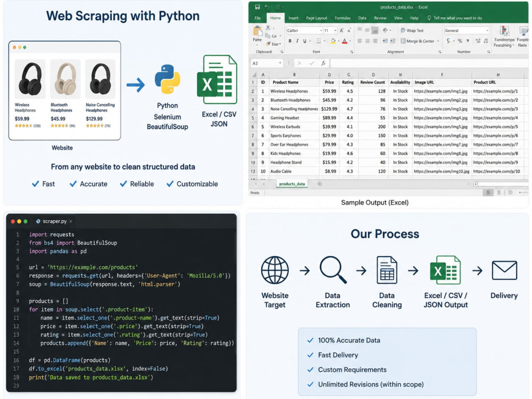532x399 pixels.
Task: Select cell containing Gaming Headset
Action: pyautogui.click(x=294, y=118)
